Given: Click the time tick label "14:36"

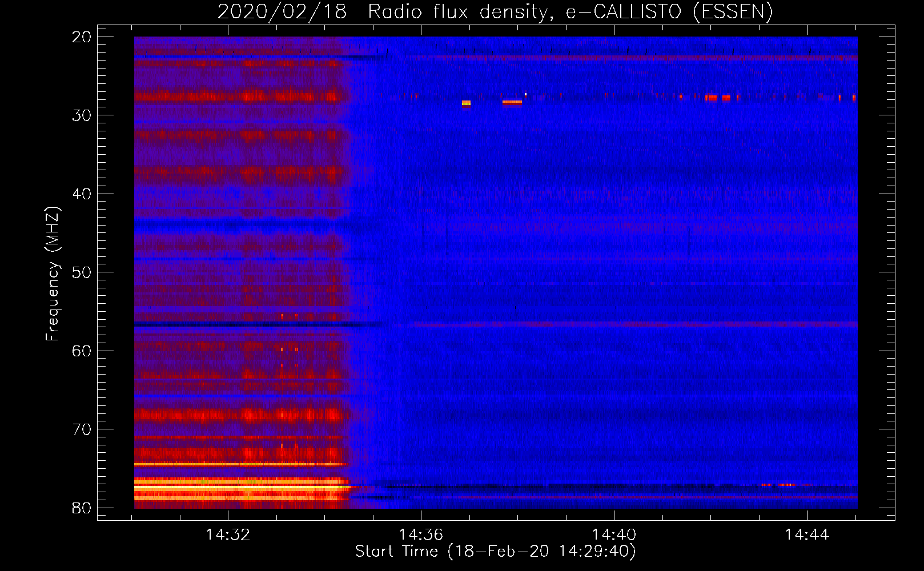Looking at the screenshot, I should (x=421, y=535).
